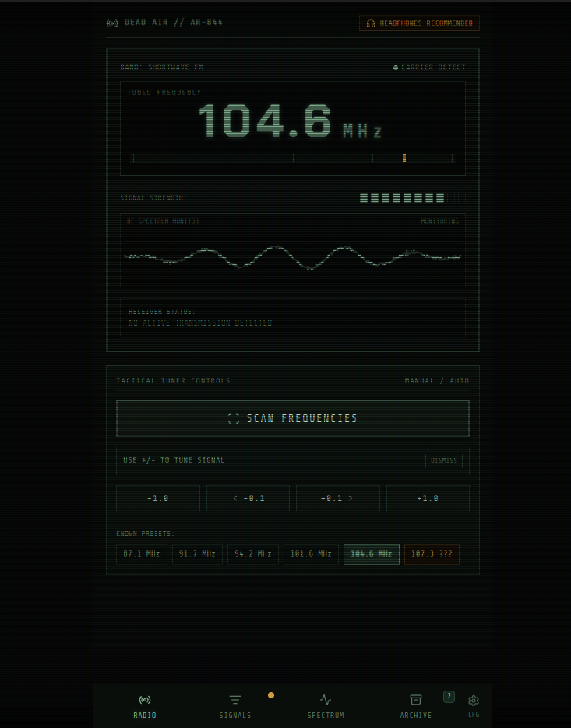Click the Carrier Detect indicator dot

[x=396, y=68]
